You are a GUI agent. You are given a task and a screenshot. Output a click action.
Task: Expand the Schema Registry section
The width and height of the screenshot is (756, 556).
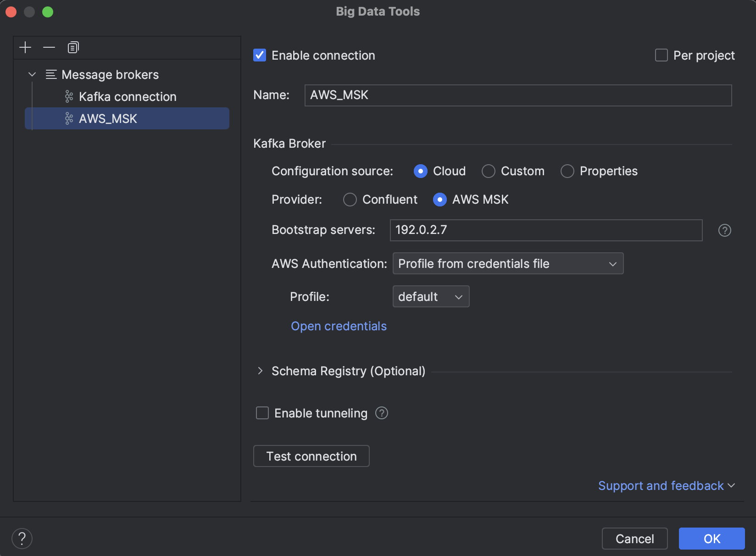coord(261,371)
